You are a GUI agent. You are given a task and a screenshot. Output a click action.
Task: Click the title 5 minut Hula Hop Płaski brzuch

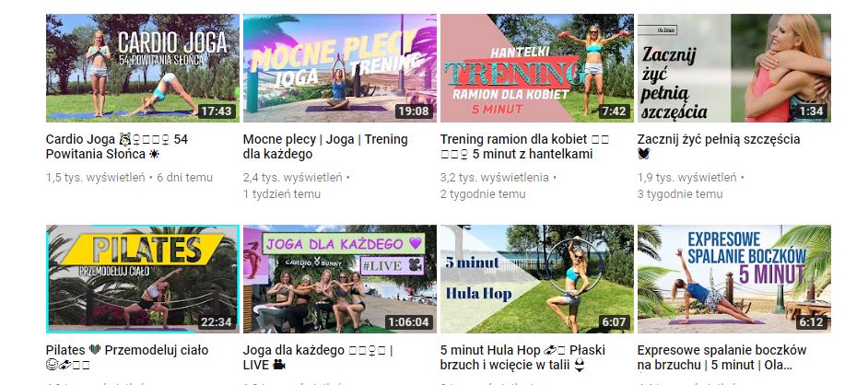point(522,357)
